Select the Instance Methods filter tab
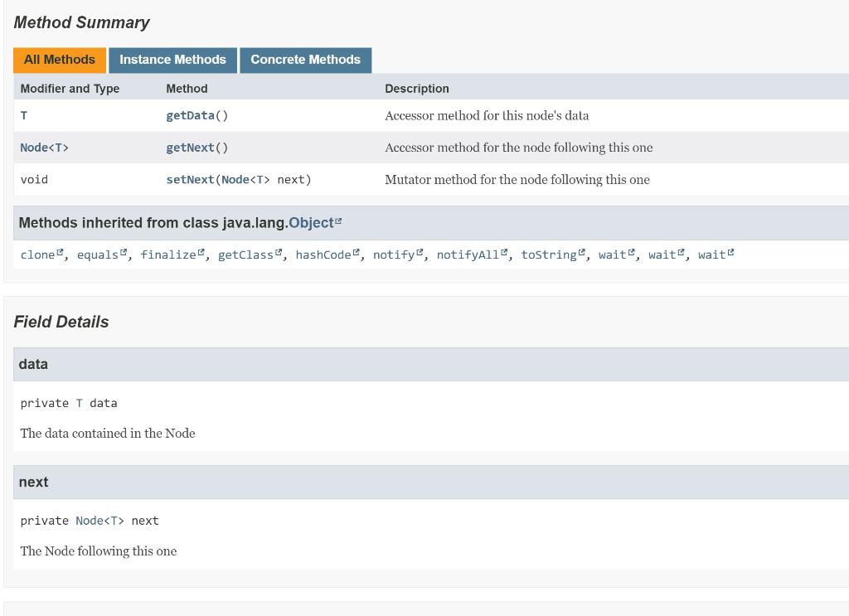This screenshot has height=616, width=849. 172,60
